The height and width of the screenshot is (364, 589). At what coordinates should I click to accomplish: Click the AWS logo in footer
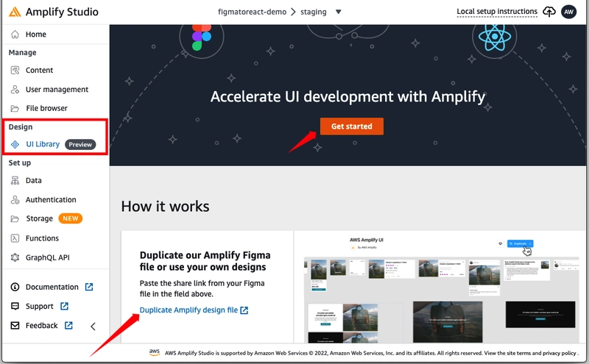click(x=155, y=352)
